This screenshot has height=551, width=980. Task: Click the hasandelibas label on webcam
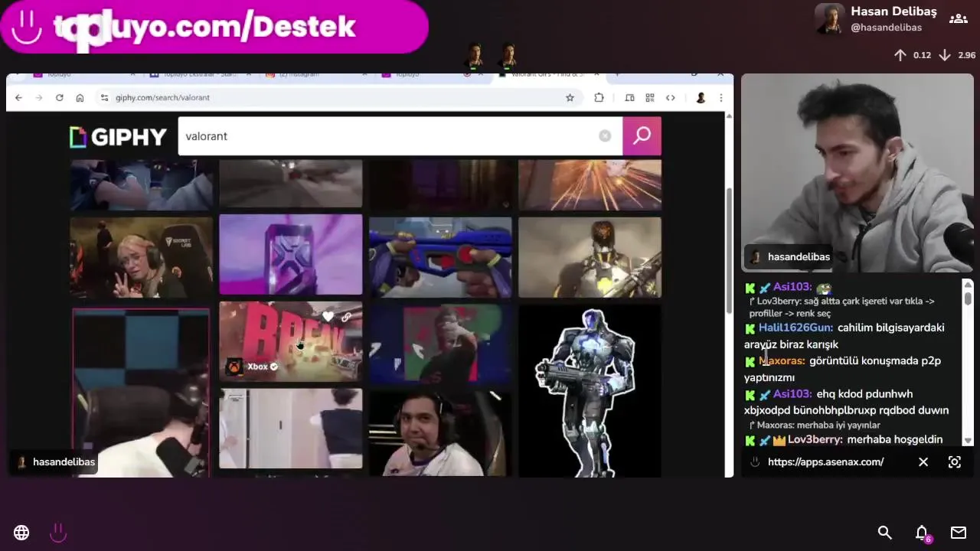(x=789, y=257)
